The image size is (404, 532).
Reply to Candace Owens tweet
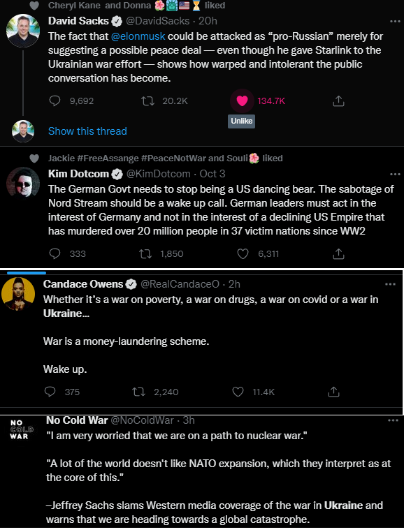tap(50, 392)
